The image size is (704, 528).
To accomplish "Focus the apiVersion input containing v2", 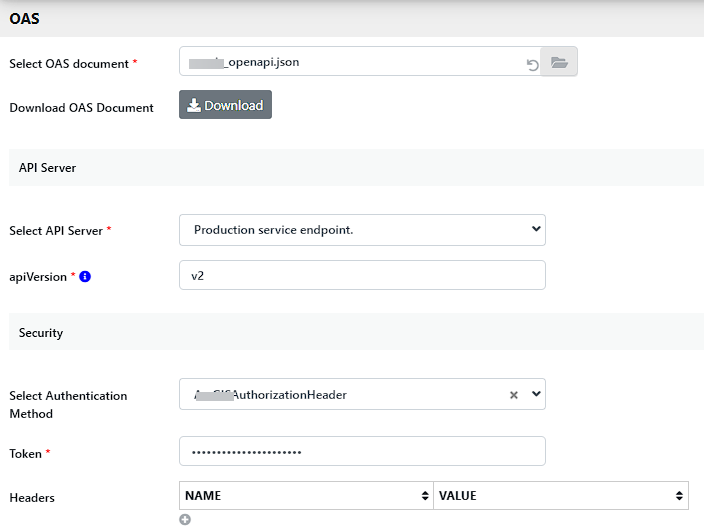I will (362, 275).
